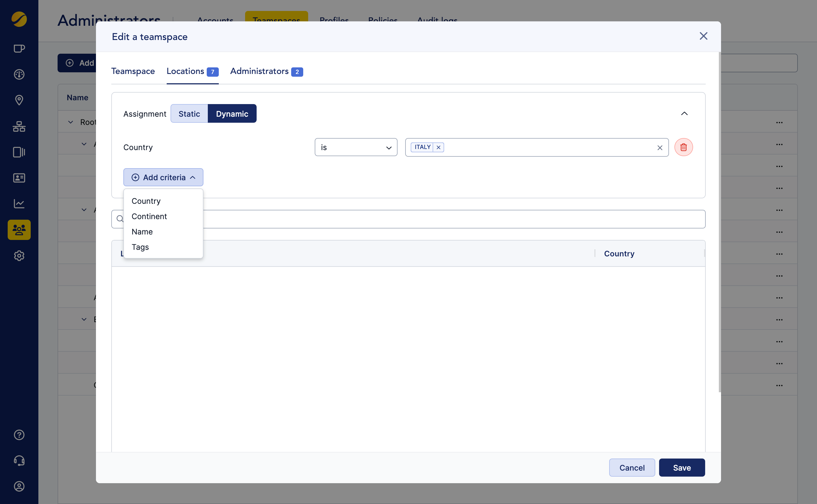
Task: Collapse the assignment criteria section chevron
Action: pyautogui.click(x=684, y=114)
